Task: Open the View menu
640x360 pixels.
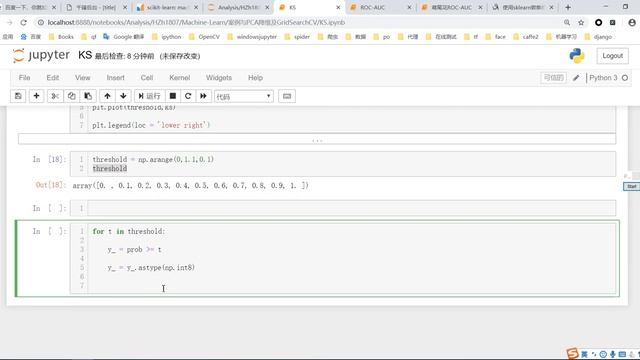Action: pyautogui.click(x=82, y=78)
